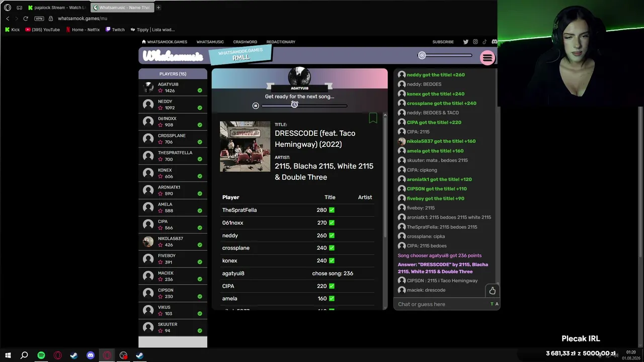Click konex's green title checkmark in results

click(332, 260)
